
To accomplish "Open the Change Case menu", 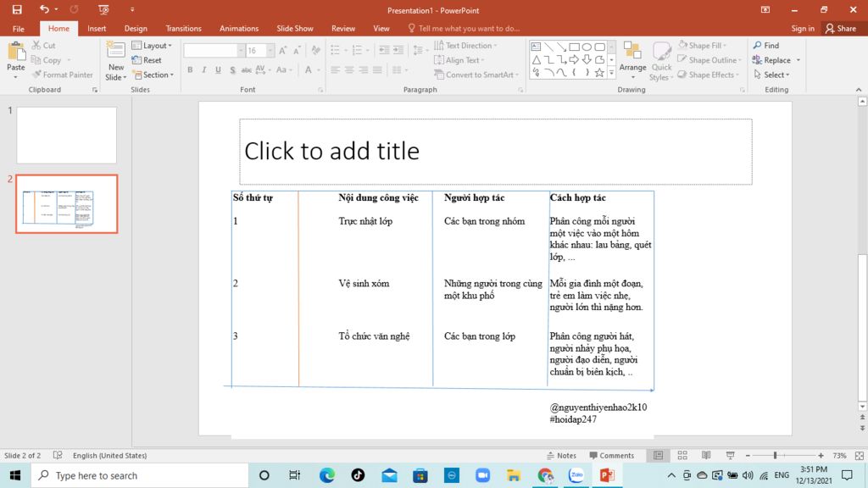I will pyautogui.click(x=283, y=69).
